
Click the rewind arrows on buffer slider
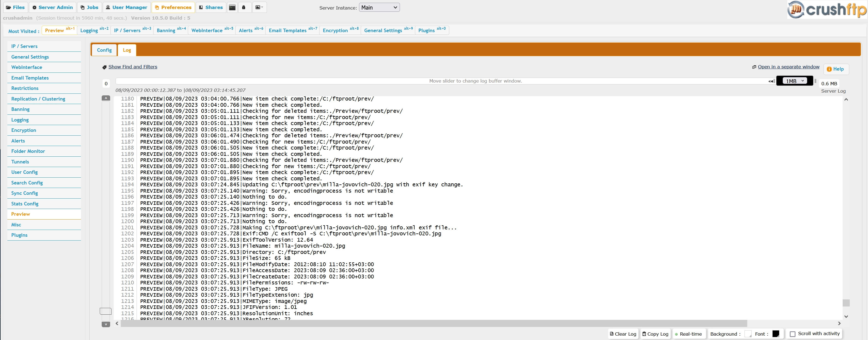[x=771, y=81]
